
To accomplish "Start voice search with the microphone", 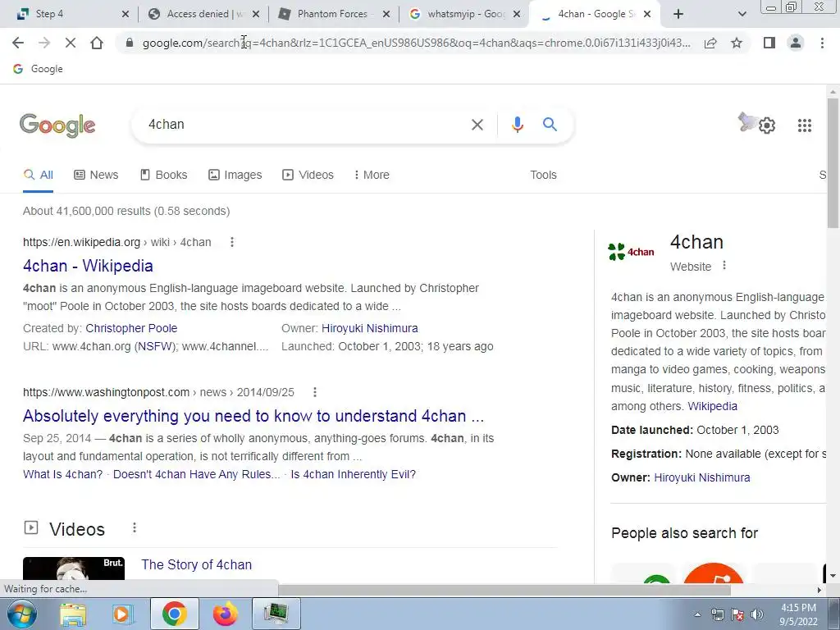I will (517, 125).
